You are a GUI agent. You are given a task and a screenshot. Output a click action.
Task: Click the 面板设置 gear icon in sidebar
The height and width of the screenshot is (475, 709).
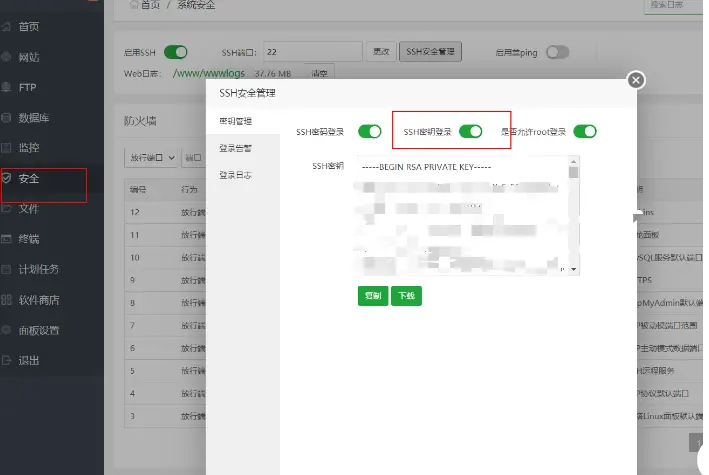coord(6,330)
